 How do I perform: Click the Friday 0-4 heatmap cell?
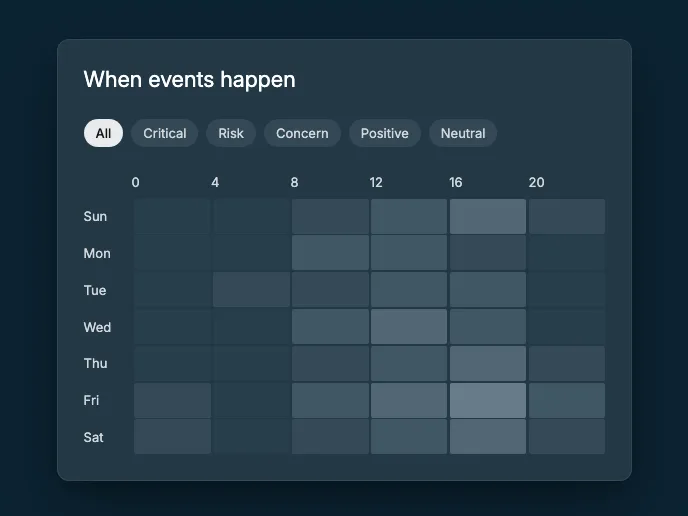(172, 400)
